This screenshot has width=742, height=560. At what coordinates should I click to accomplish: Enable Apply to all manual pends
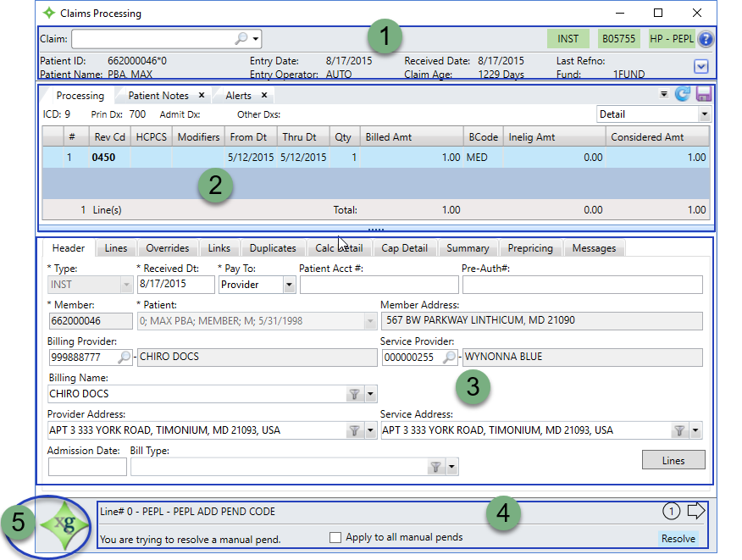coord(335,537)
